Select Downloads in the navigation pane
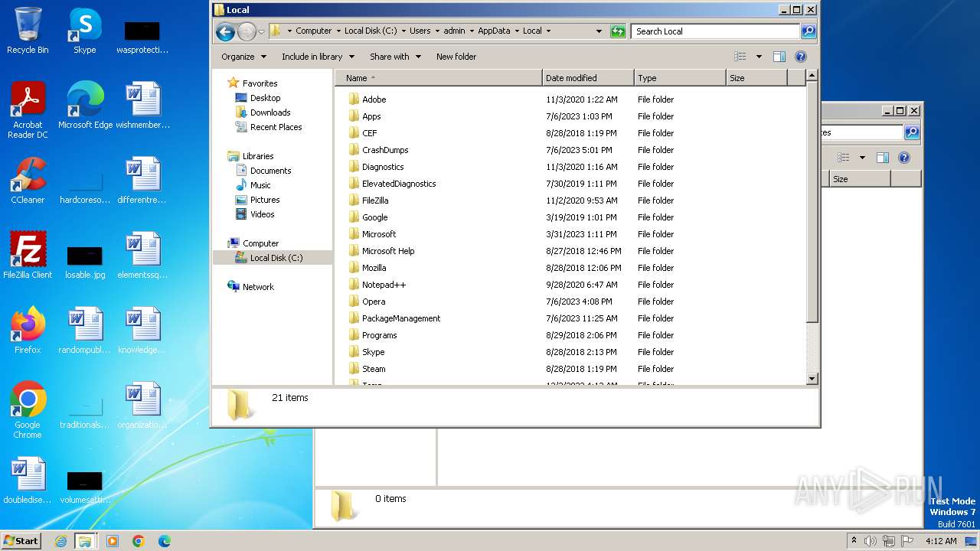Screen dimensions: 980x551 (270, 112)
